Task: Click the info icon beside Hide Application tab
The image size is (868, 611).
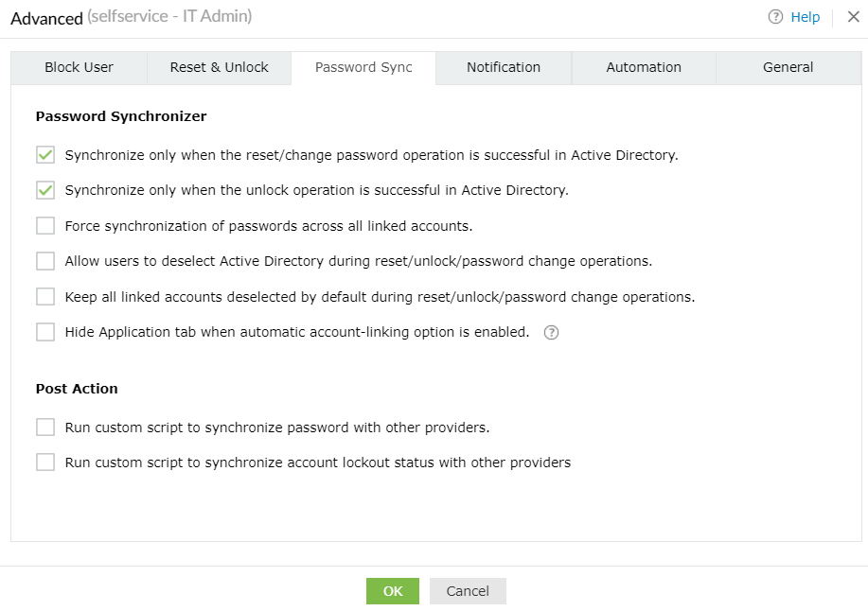Action: point(552,333)
